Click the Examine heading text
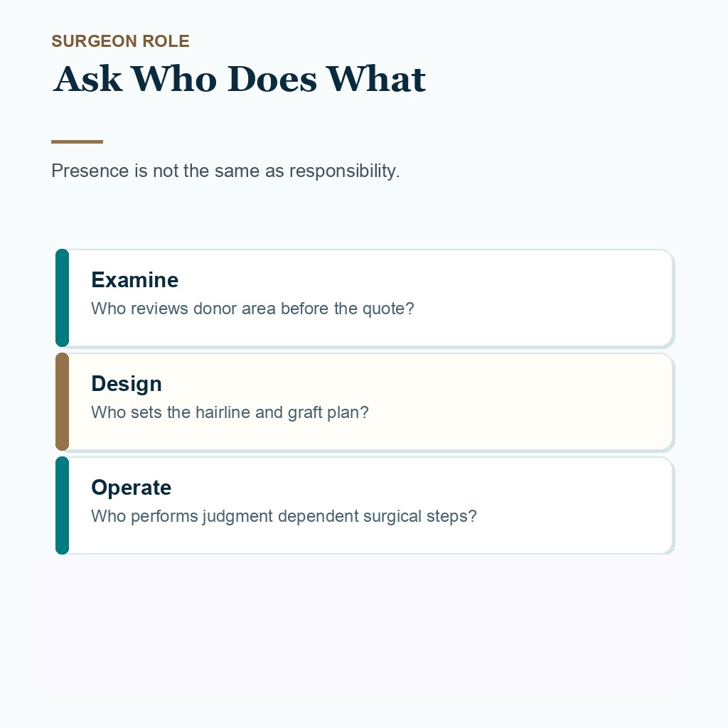 pos(134,280)
